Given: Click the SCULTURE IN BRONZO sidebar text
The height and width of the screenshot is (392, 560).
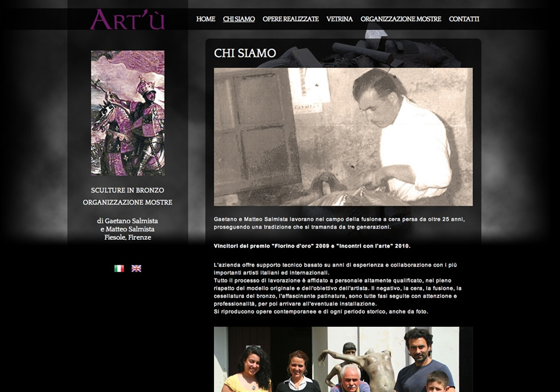Looking at the screenshot, I should pos(128,190).
